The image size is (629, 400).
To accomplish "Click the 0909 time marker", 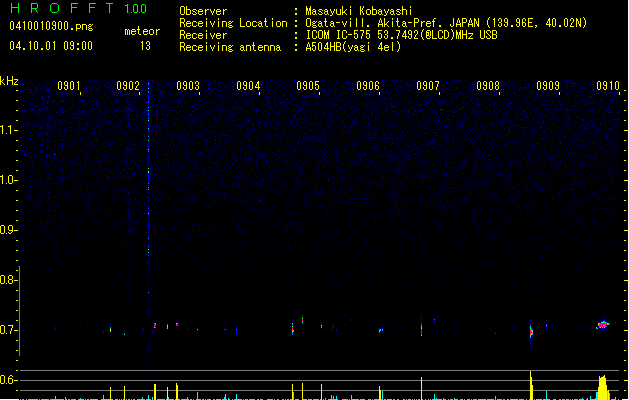I will click(548, 86).
